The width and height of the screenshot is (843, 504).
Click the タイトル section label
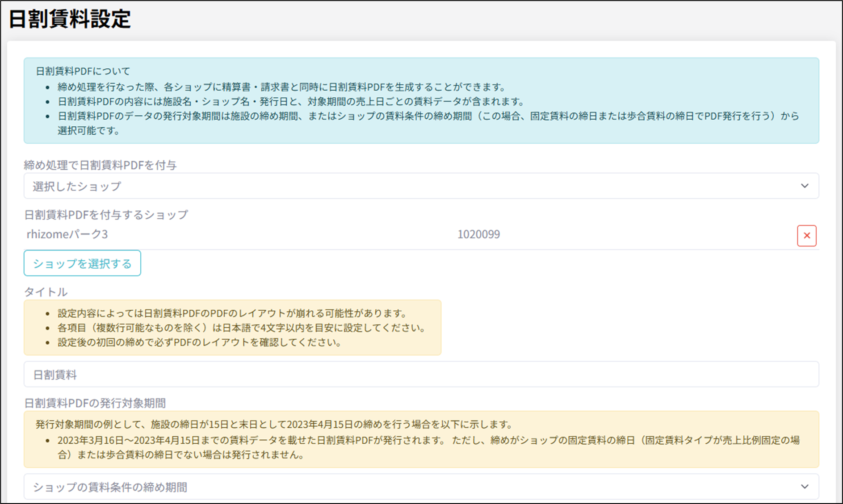tap(46, 292)
